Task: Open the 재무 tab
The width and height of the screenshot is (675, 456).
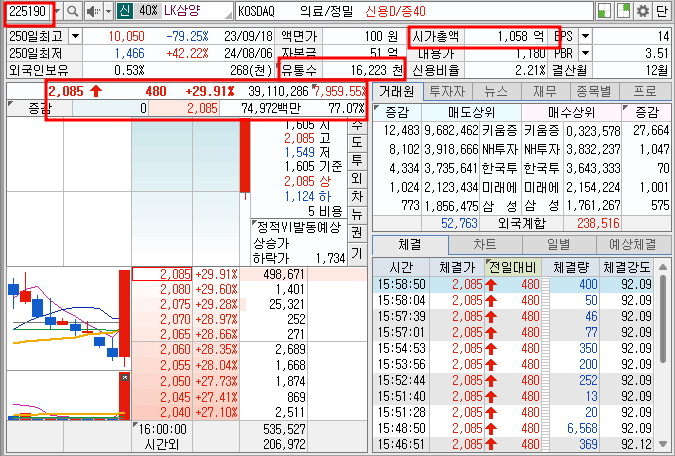Action: click(x=545, y=92)
